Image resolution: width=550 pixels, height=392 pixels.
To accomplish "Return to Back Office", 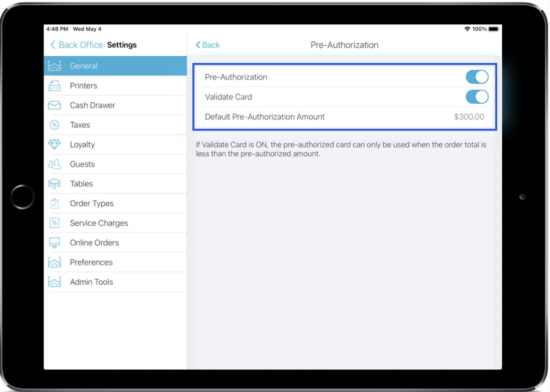I will pyautogui.click(x=77, y=45).
